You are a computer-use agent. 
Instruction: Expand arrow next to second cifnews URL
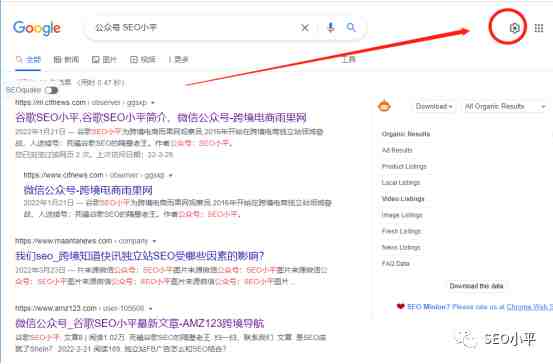point(171,175)
